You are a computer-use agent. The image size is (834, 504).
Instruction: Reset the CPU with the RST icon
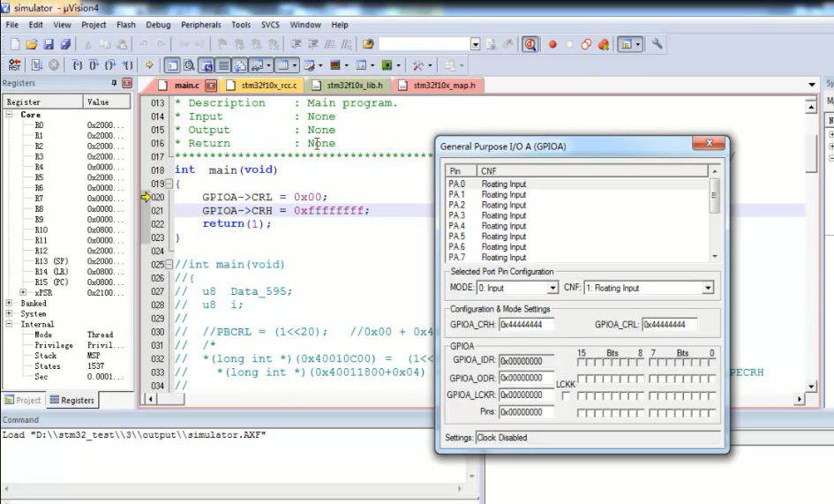click(14, 65)
